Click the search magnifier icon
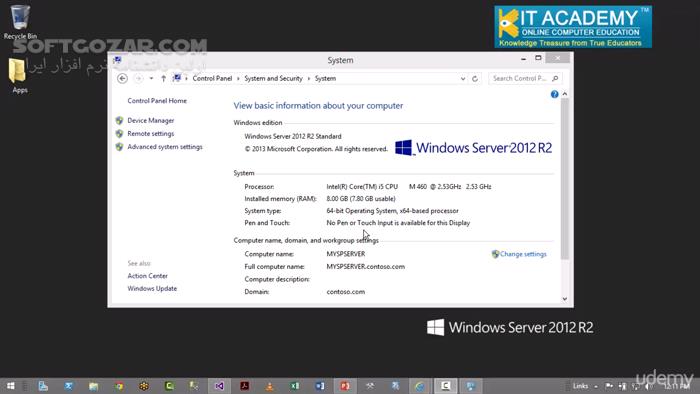This screenshot has height=394, width=700. click(x=555, y=79)
